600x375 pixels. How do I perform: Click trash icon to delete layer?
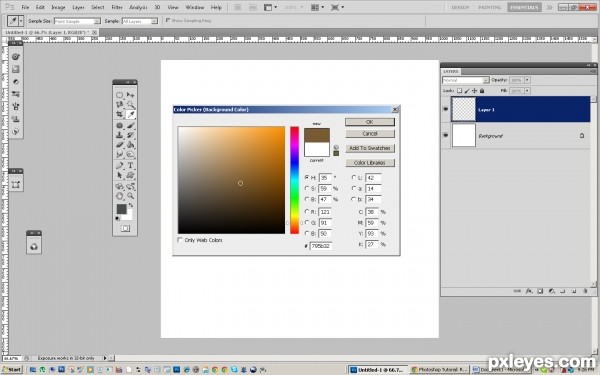(585, 291)
